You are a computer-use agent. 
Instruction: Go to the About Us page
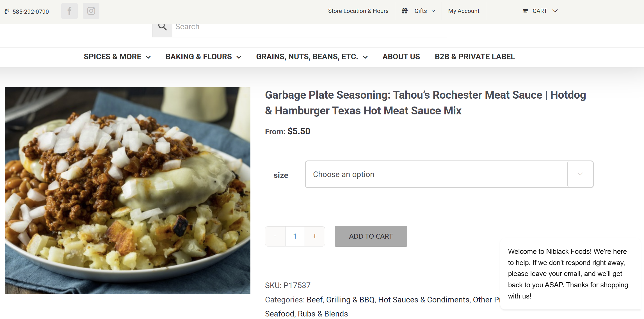pos(401,57)
